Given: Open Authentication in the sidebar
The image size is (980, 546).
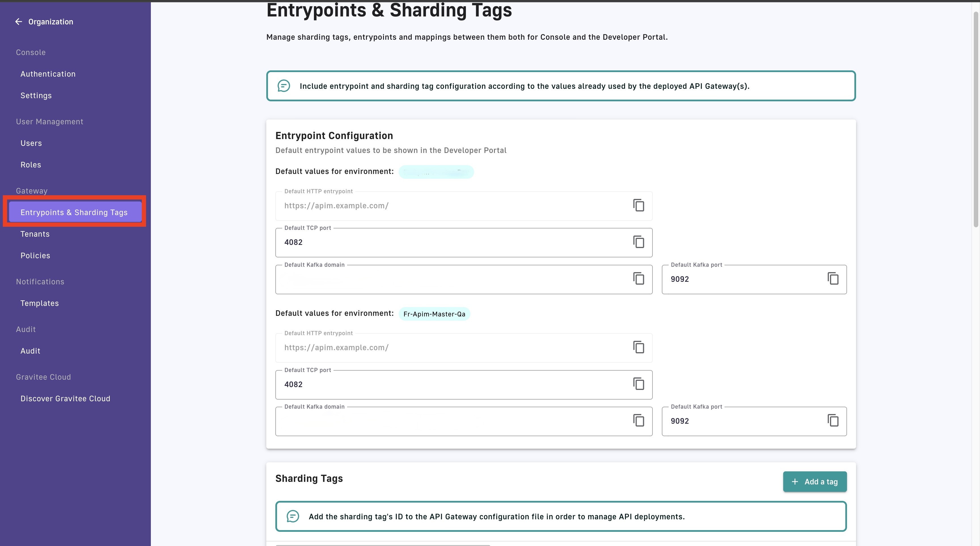Looking at the screenshot, I should tap(48, 74).
